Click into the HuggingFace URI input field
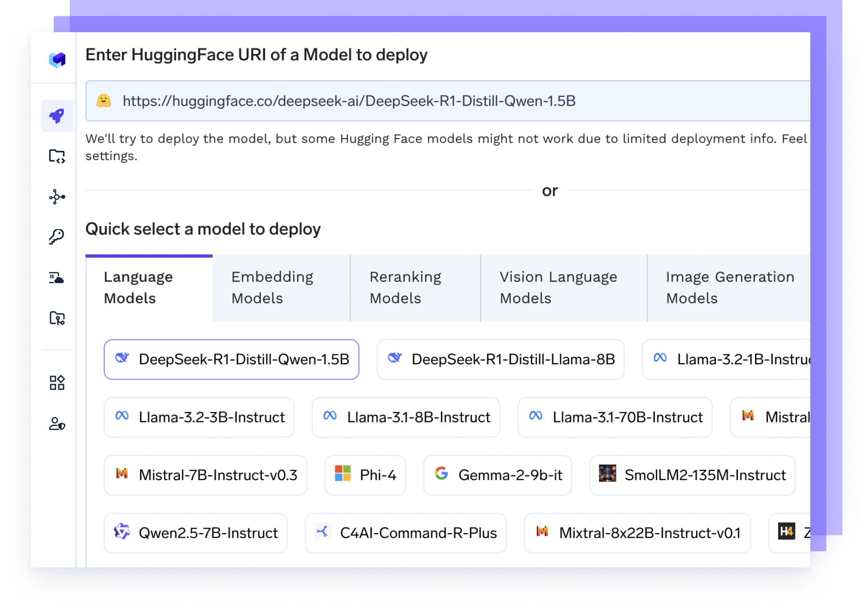This screenshot has height=611, width=868. point(448,101)
